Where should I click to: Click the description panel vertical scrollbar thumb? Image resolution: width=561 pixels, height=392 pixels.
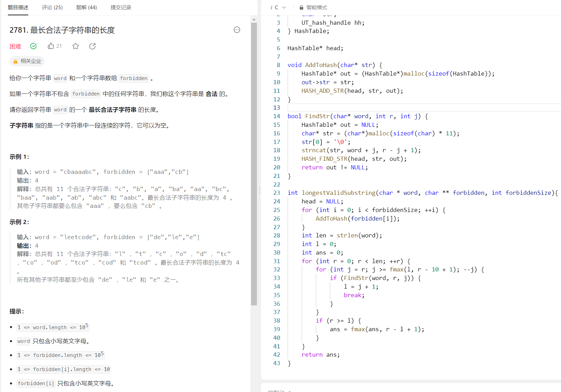(254, 164)
